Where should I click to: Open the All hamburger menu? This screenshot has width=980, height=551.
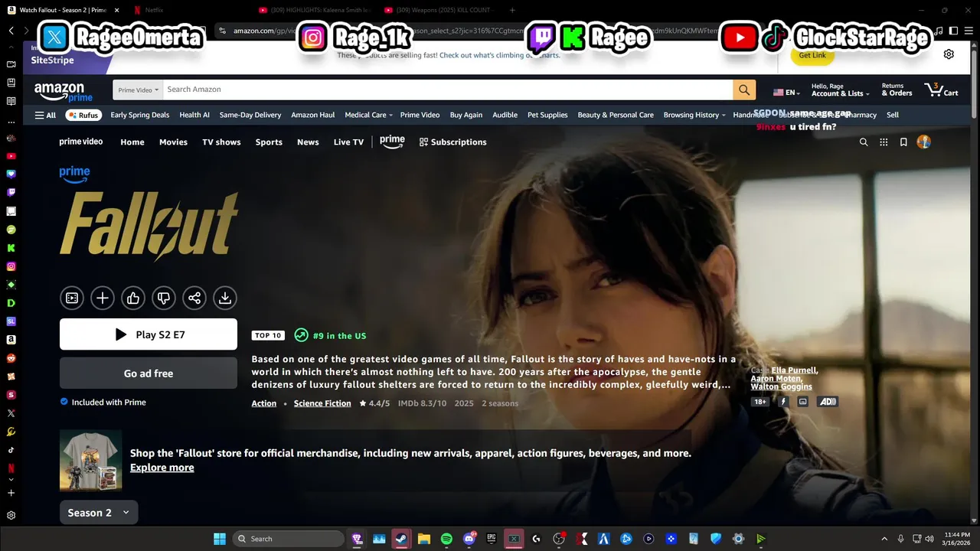45,115
